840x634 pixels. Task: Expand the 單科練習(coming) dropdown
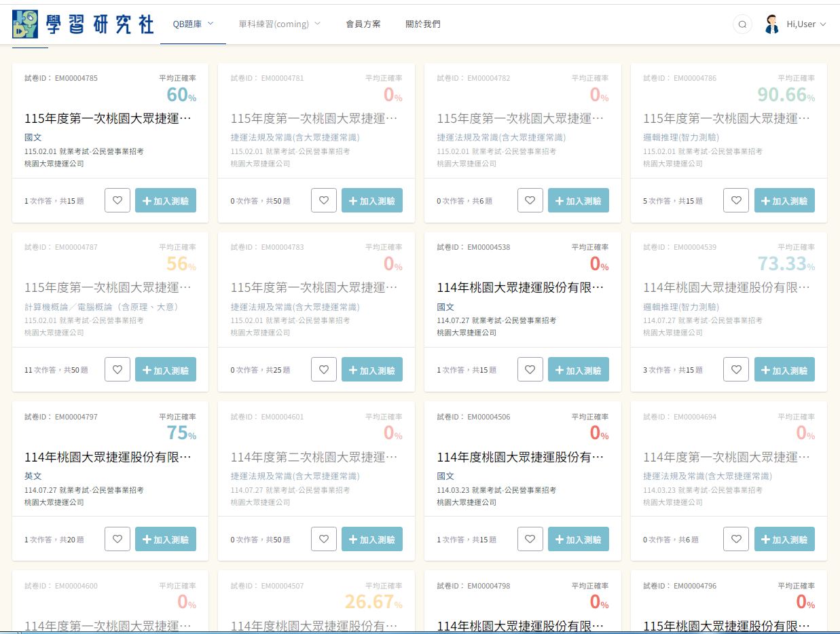[280, 24]
